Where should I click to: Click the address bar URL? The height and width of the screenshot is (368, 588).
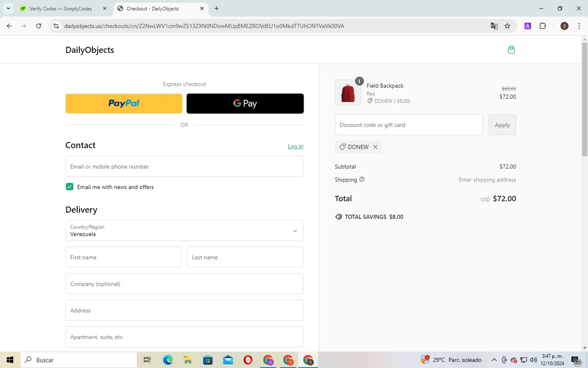(x=204, y=26)
